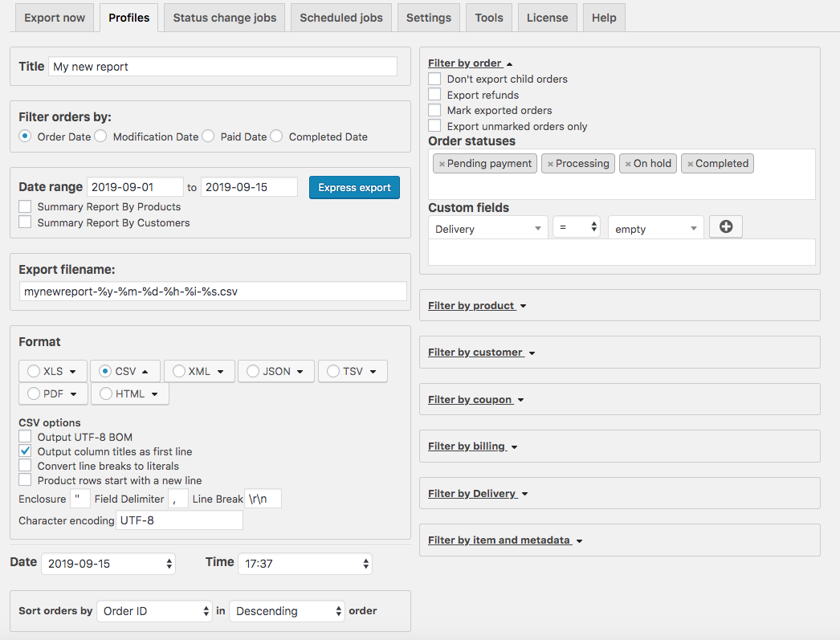Open PDF format options arrow
The height and width of the screenshot is (640, 840).
(x=74, y=394)
